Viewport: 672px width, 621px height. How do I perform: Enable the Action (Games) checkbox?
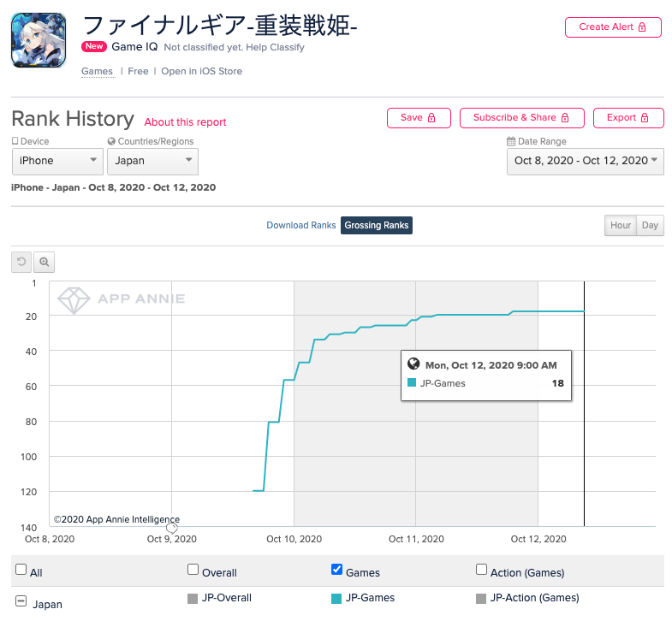[481, 569]
